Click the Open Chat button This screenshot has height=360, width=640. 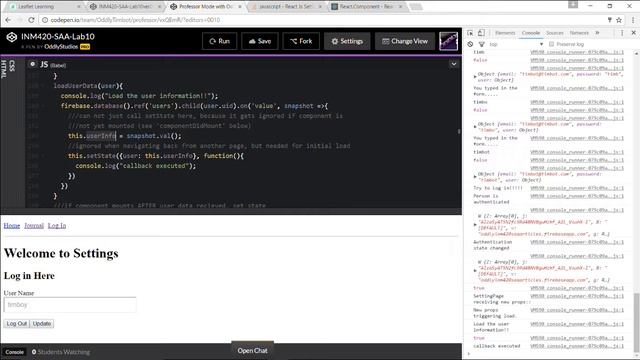tap(252, 351)
